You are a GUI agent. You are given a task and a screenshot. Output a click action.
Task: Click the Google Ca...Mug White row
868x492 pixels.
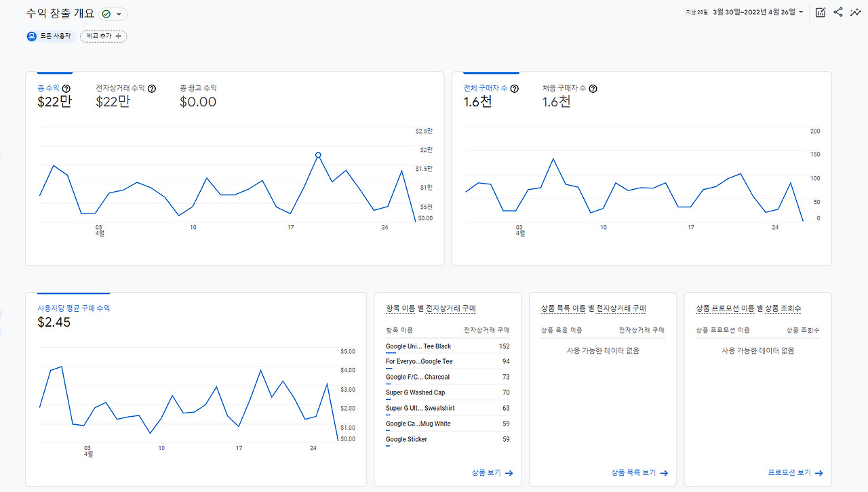click(x=448, y=424)
